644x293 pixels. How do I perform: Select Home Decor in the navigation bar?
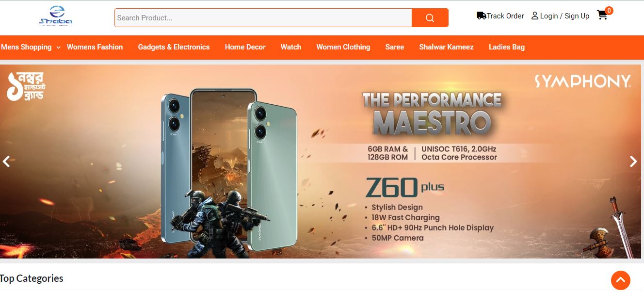[x=245, y=47]
